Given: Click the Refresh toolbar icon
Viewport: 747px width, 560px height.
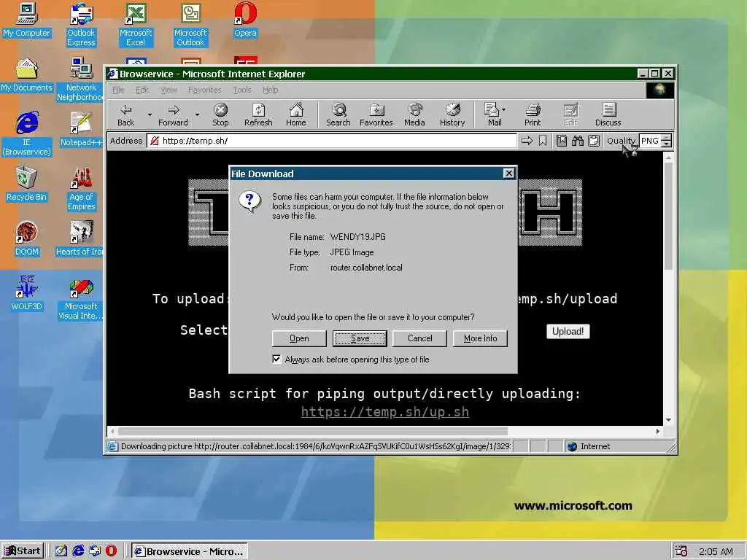Looking at the screenshot, I should 258,114.
